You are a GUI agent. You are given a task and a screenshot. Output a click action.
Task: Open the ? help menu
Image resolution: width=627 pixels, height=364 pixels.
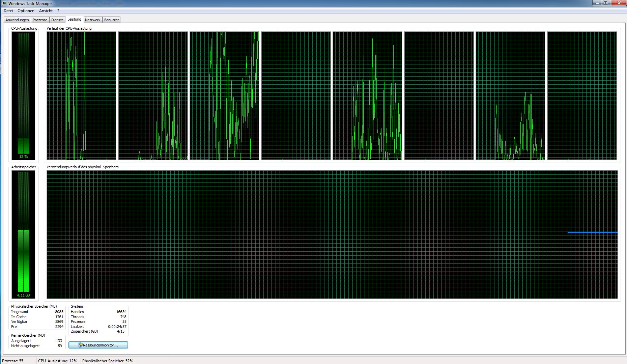(58, 11)
